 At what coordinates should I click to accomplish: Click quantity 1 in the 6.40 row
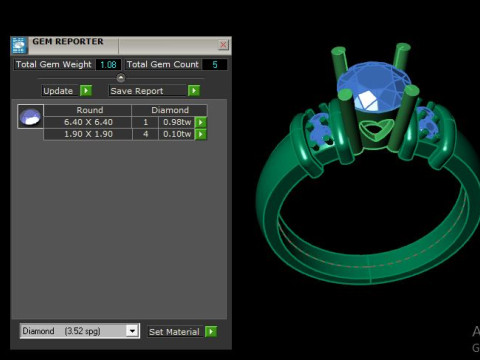145,122
